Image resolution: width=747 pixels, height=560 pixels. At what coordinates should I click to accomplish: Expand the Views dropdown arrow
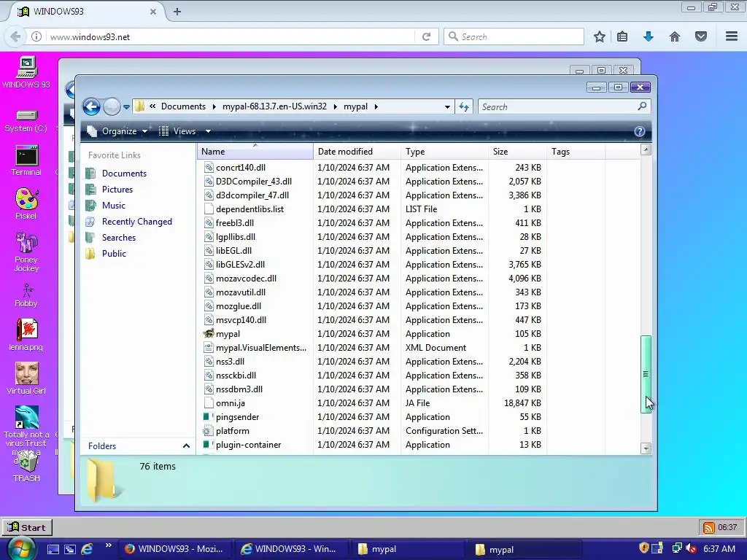(208, 131)
